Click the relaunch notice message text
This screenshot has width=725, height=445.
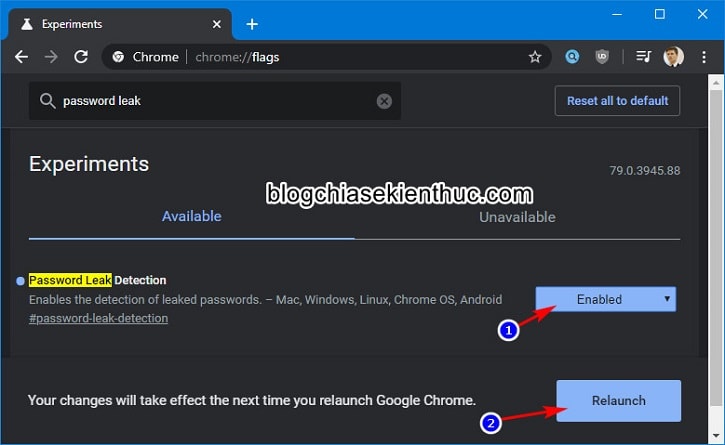252,400
